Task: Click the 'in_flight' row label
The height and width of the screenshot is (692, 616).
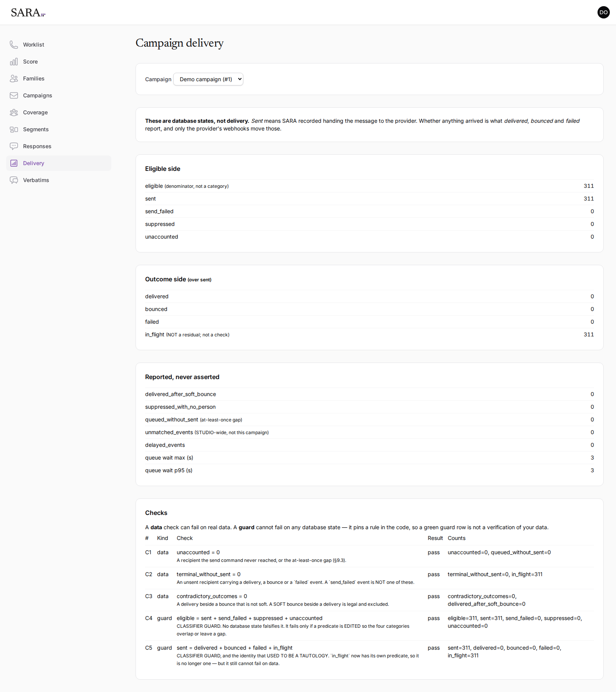Action: [155, 334]
